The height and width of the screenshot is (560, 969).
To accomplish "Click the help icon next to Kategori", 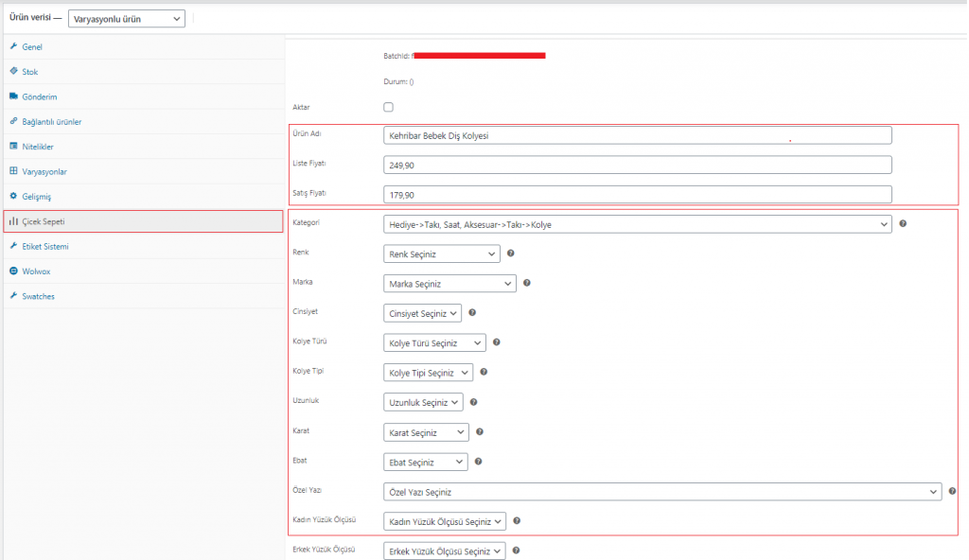I will [903, 224].
